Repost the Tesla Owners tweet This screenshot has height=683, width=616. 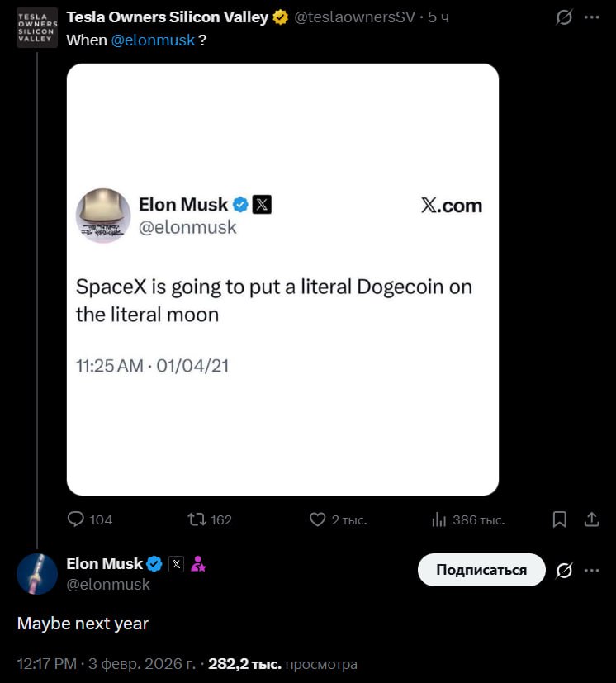(197, 519)
